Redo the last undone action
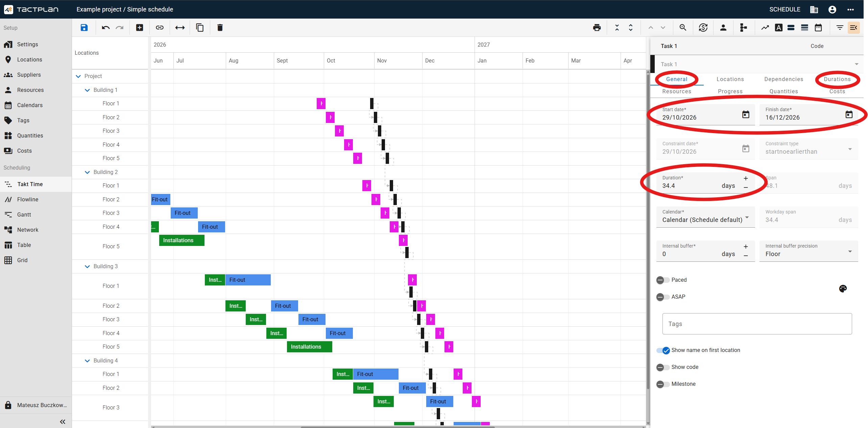This screenshot has width=868, height=428. tap(120, 28)
